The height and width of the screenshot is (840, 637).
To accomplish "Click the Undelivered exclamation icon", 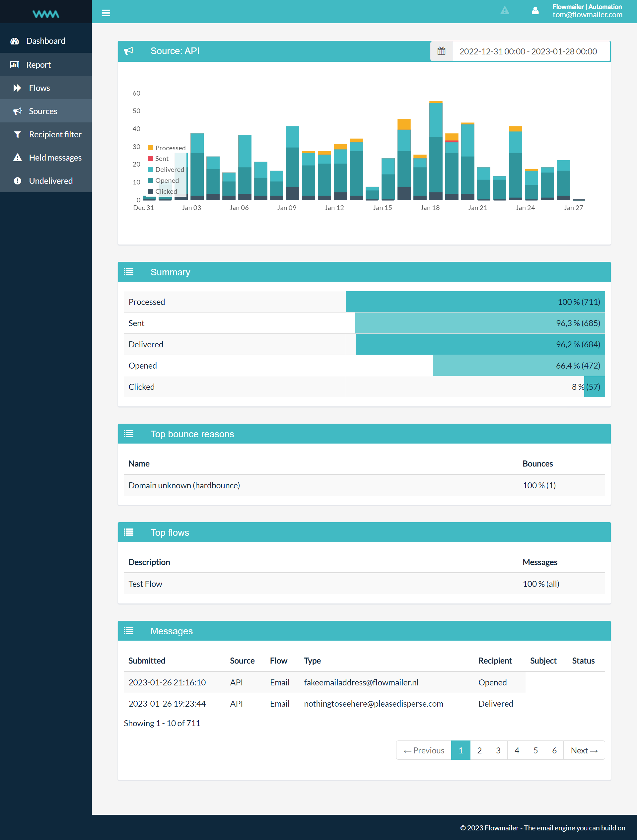I will [x=18, y=181].
